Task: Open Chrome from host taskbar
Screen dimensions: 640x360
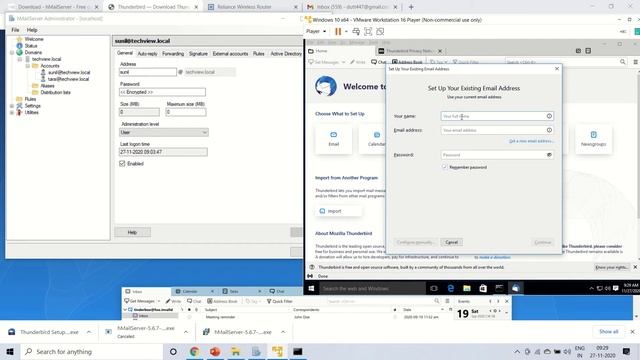Action: pyautogui.click(x=194, y=352)
